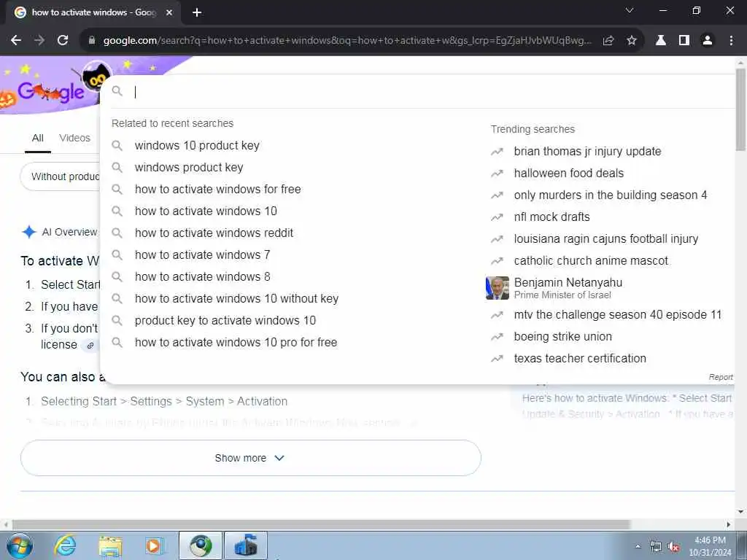Open Chrome Labs flask icon
The height and width of the screenshot is (560, 747).
(x=661, y=41)
